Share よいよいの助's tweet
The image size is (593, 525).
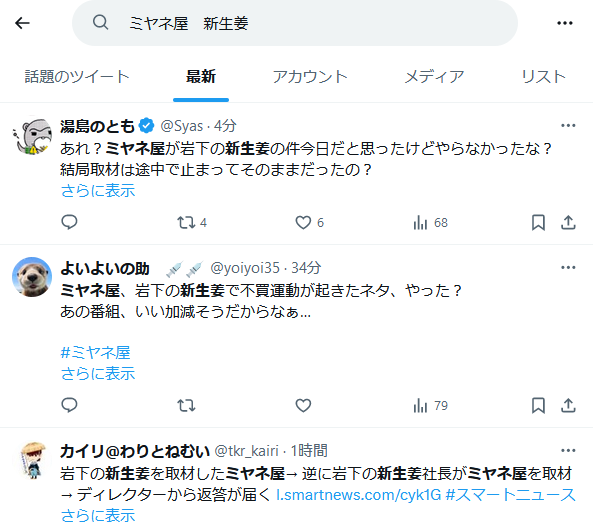(568, 405)
